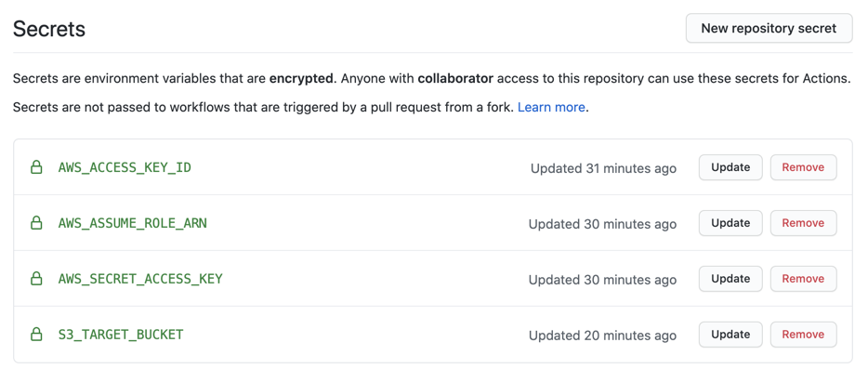Image resolution: width=868 pixels, height=382 pixels.
Task: Create a new repository secret
Action: [769, 28]
